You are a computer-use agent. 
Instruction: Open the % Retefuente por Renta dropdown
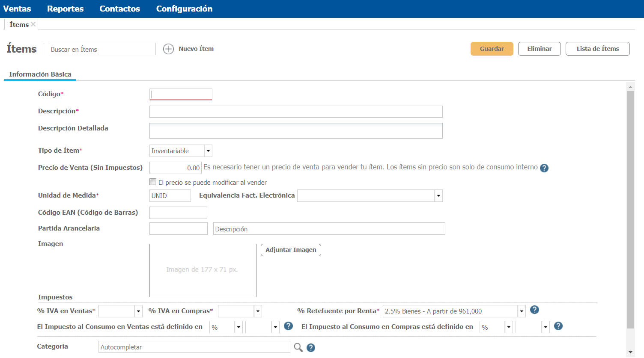(522, 311)
